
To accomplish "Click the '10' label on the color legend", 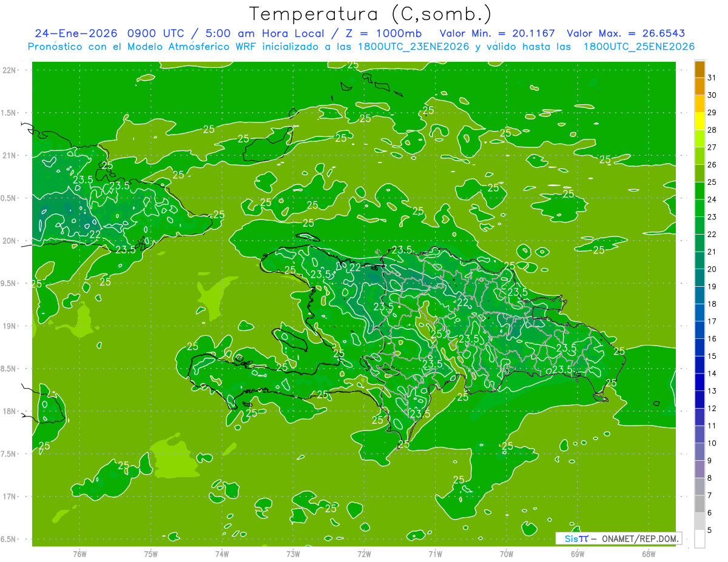I will point(712,443).
